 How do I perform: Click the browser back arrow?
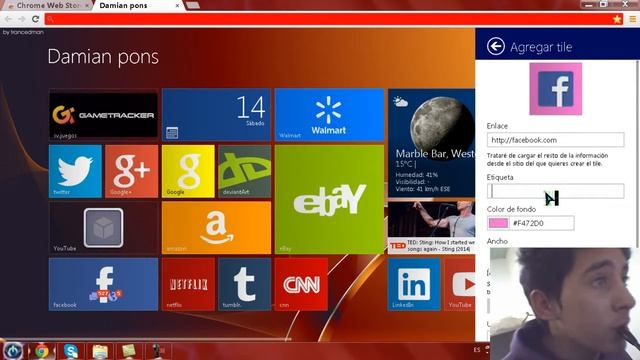coord(8,19)
